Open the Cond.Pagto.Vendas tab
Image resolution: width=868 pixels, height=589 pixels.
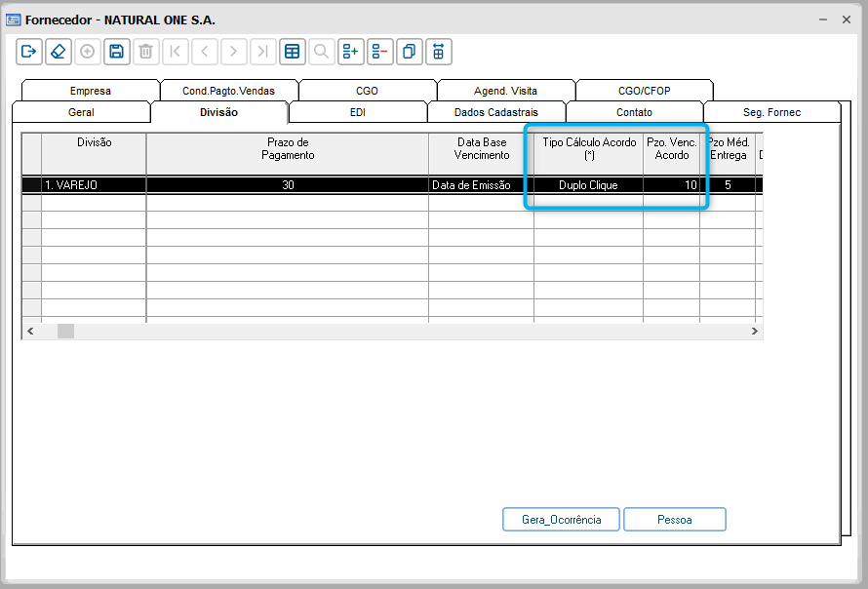[x=228, y=91]
